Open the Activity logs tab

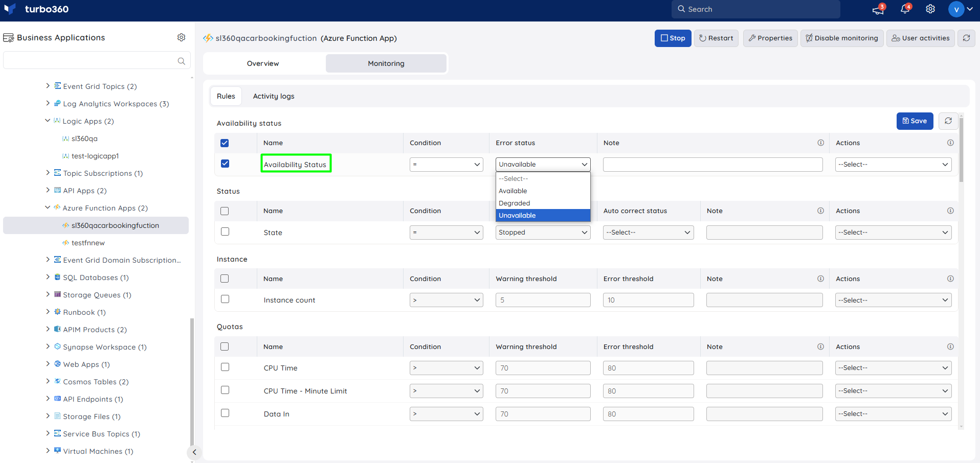[x=274, y=96]
